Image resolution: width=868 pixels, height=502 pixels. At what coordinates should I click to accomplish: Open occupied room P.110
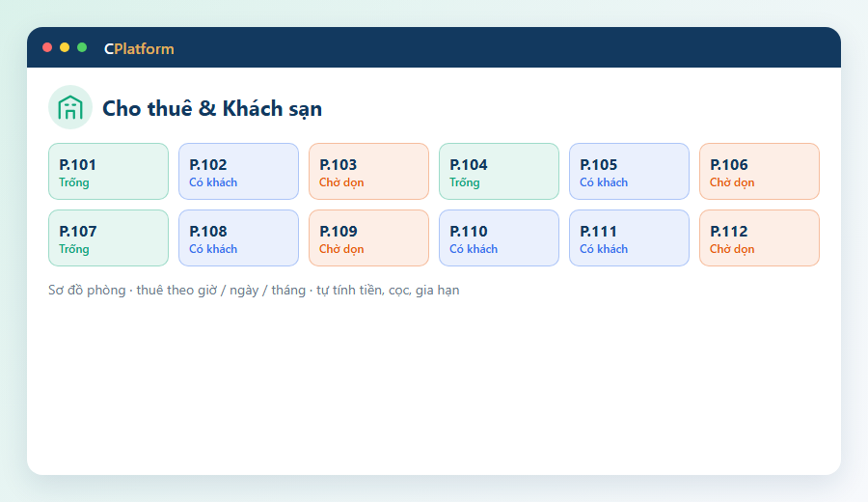499,237
